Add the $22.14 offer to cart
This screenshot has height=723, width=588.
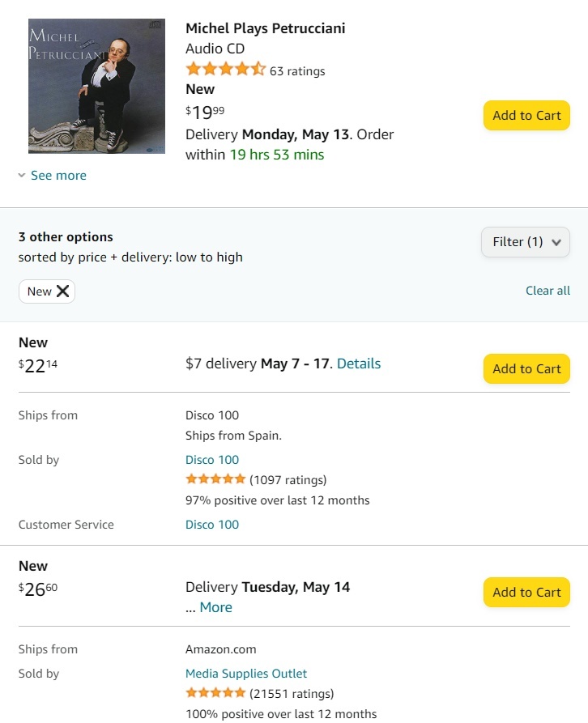(x=526, y=368)
